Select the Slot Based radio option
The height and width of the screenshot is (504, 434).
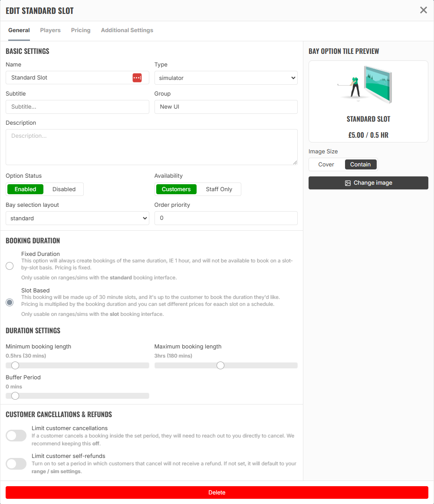10,302
